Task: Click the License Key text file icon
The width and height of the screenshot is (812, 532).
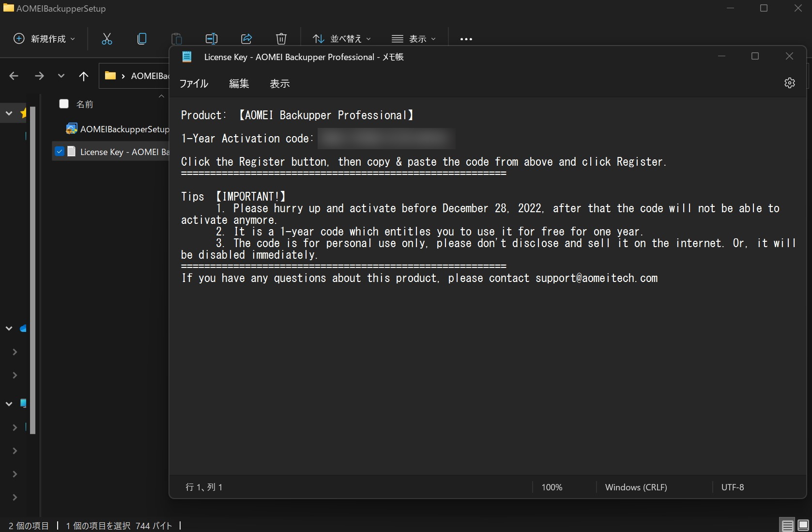Action: (x=72, y=152)
